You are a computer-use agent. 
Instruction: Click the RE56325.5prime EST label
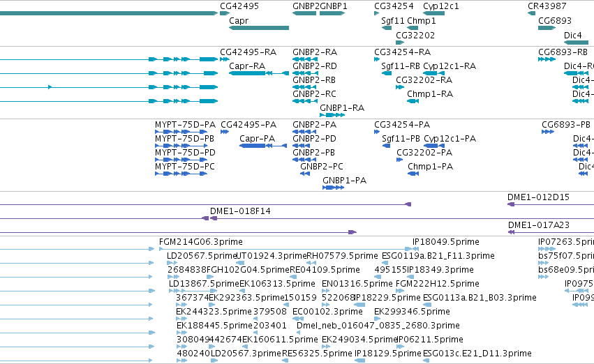pyautogui.click(x=318, y=354)
